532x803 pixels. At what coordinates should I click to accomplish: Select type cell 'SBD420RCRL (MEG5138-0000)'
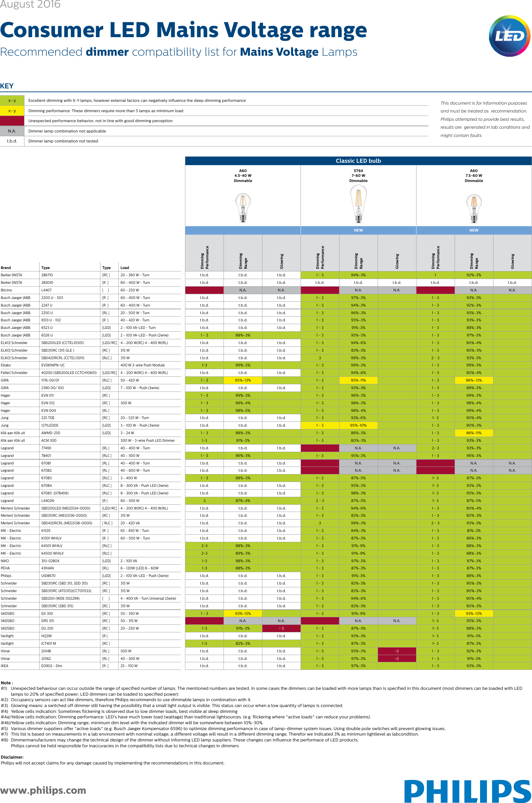tap(67, 523)
